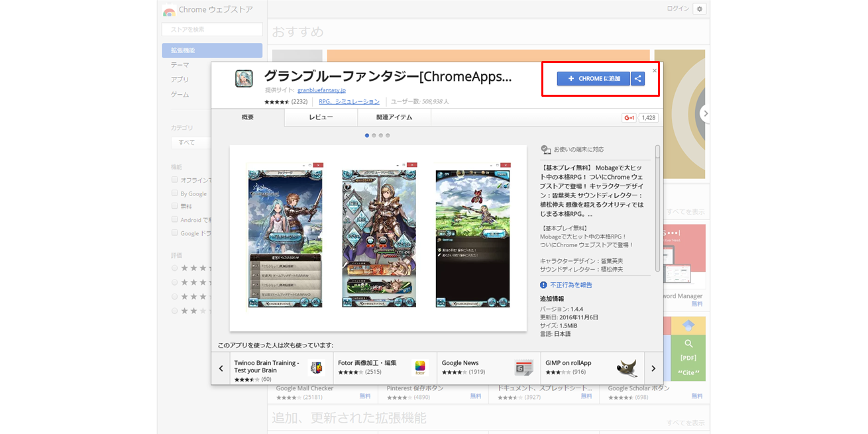Image resolution: width=868 pixels, height=434 pixels.
Task: Open the Google Mail Checker listing behind the dialog
Action: coord(305,388)
